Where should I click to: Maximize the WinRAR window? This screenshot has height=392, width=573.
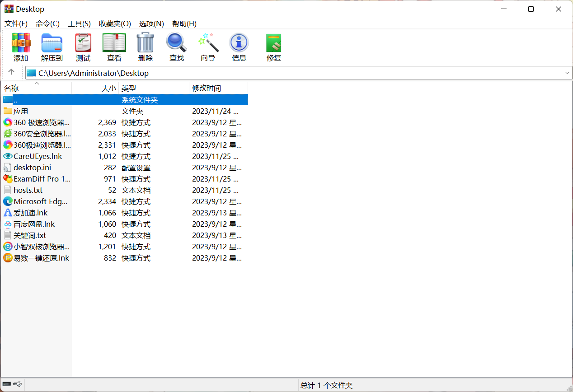click(531, 9)
